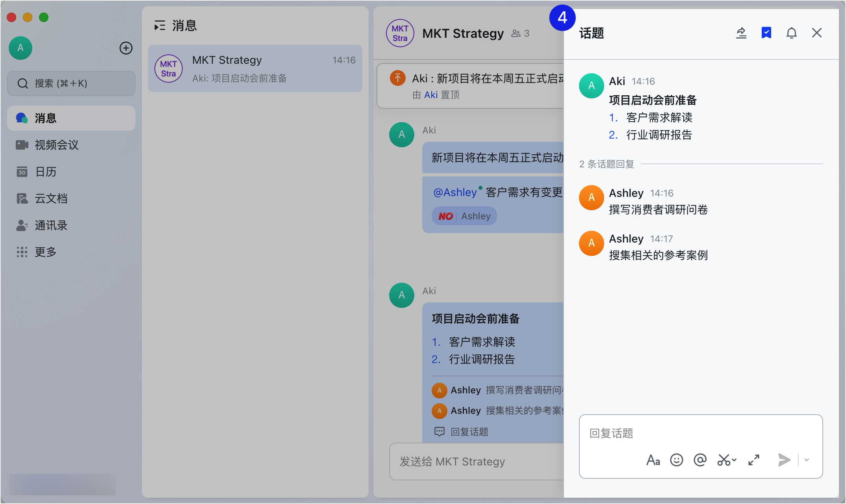Screen dimensions: 846x504
Task: Toggle topic notification bell
Action: coord(791,33)
